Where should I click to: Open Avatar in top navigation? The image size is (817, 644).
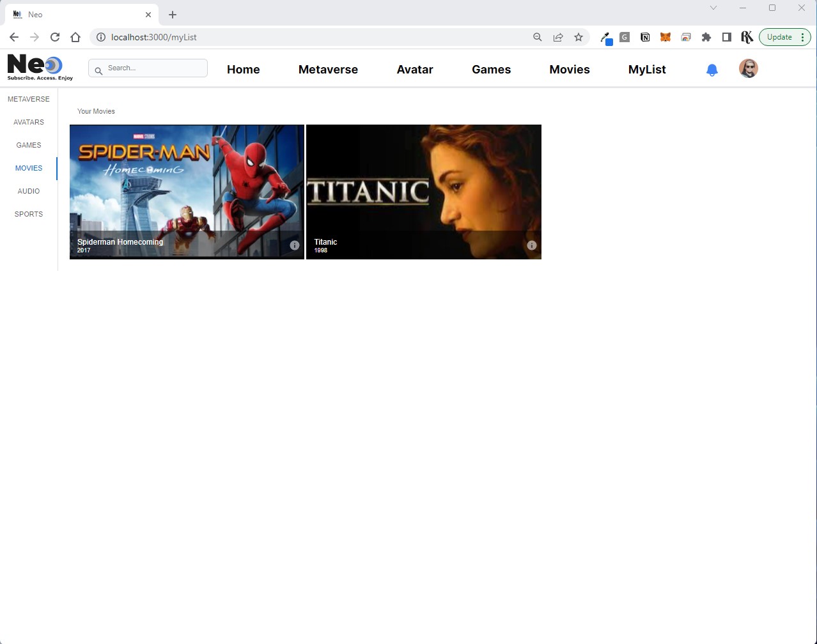coord(415,70)
